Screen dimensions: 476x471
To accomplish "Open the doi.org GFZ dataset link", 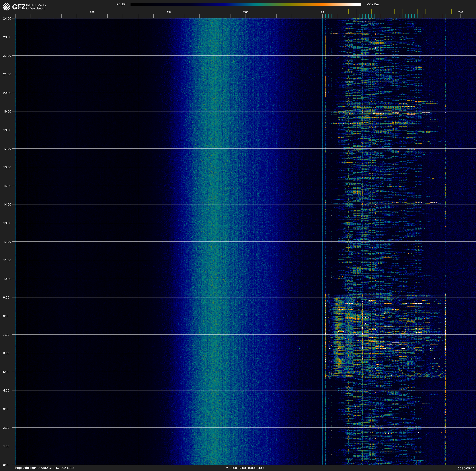I will click(45, 468).
